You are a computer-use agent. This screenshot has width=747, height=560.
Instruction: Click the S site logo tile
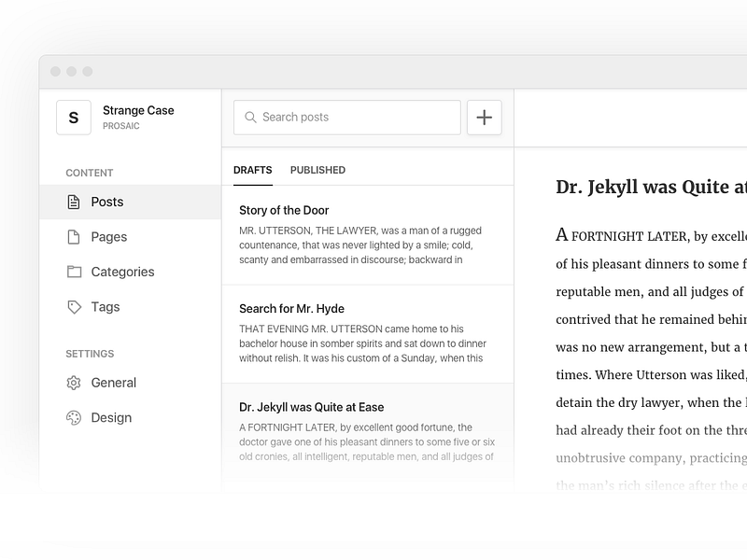click(74, 118)
